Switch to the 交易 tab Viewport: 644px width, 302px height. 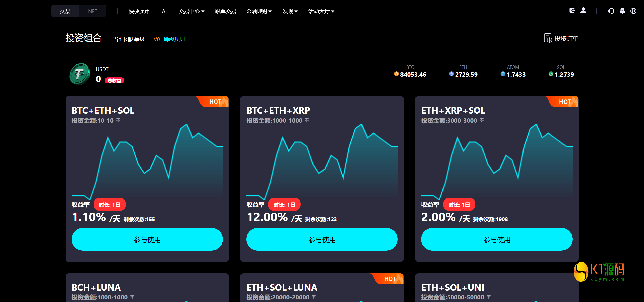(65, 11)
